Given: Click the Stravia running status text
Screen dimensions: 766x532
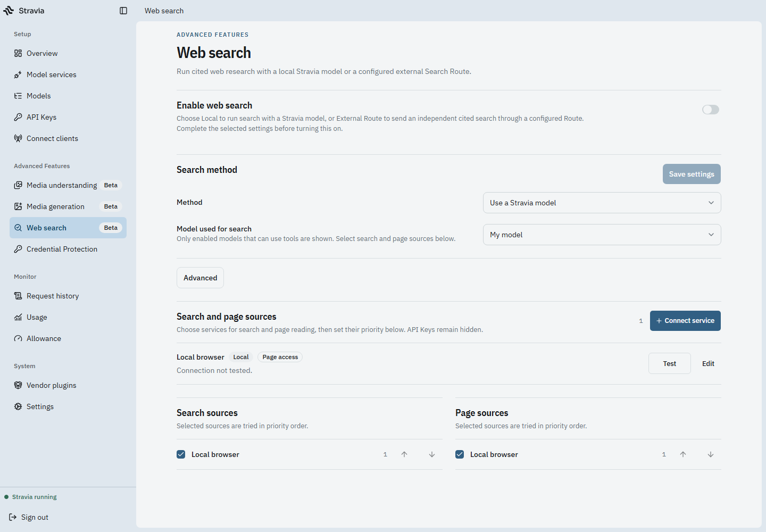Looking at the screenshot, I should (35, 497).
